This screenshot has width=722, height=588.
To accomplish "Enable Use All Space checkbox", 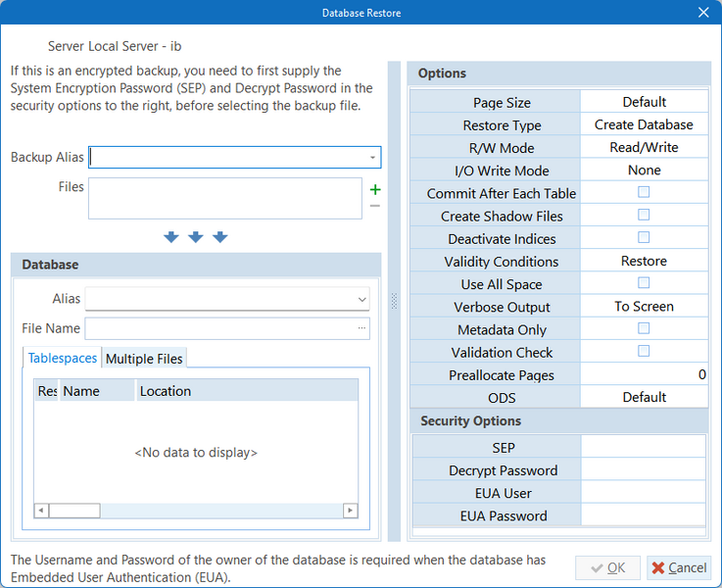I will (644, 282).
